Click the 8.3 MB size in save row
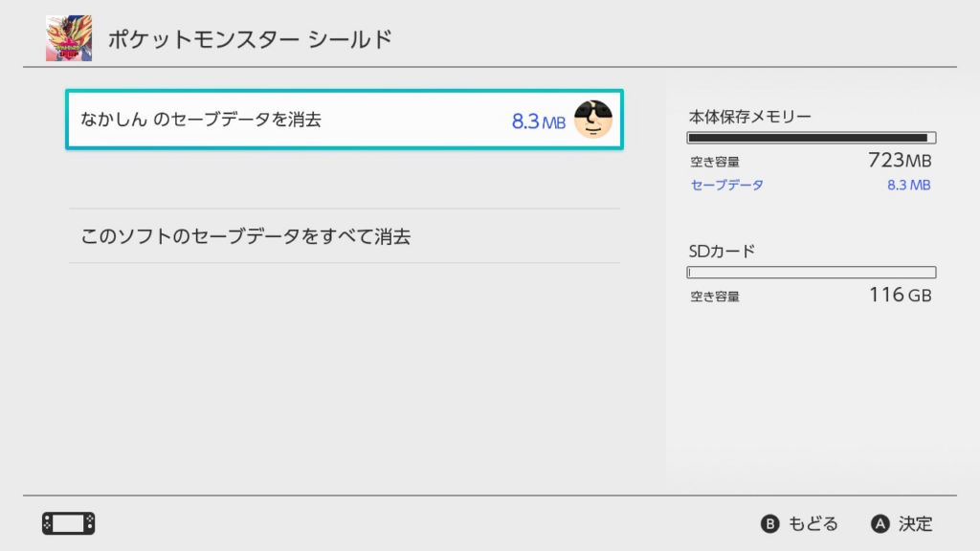The width and height of the screenshot is (980, 551). (x=538, y=121)
